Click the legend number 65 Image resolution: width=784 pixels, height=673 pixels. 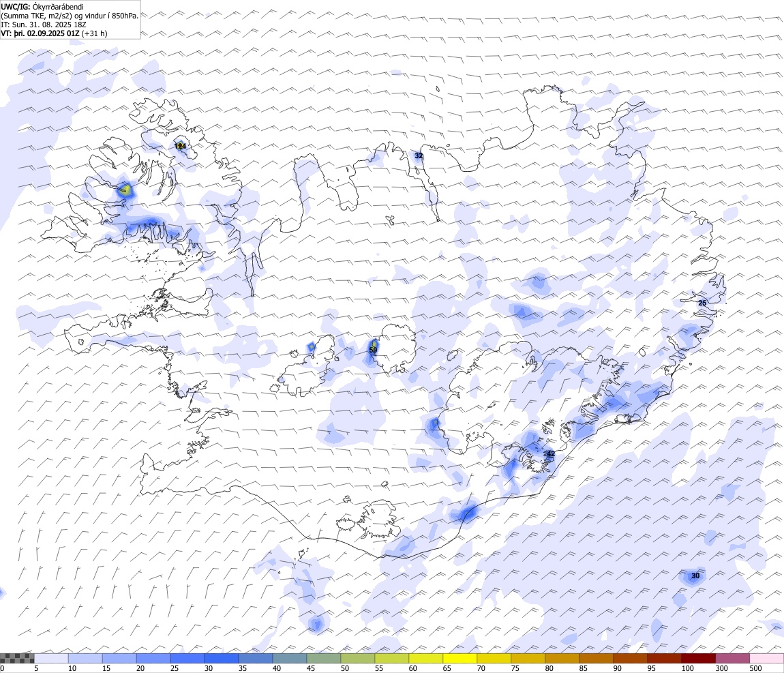tap(447, 668)
